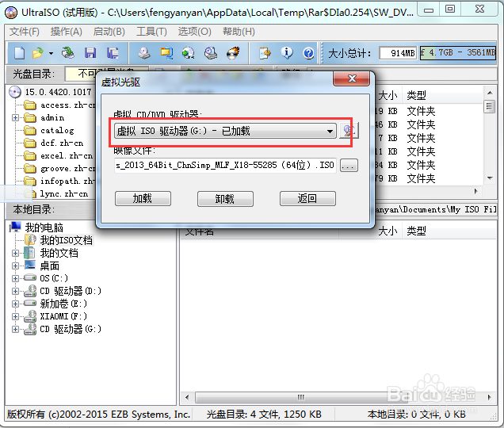The width and height of the screenshot is (504, 428).
Task: Click the notepad with gear toolbar icon
Action: pos(265,53)
